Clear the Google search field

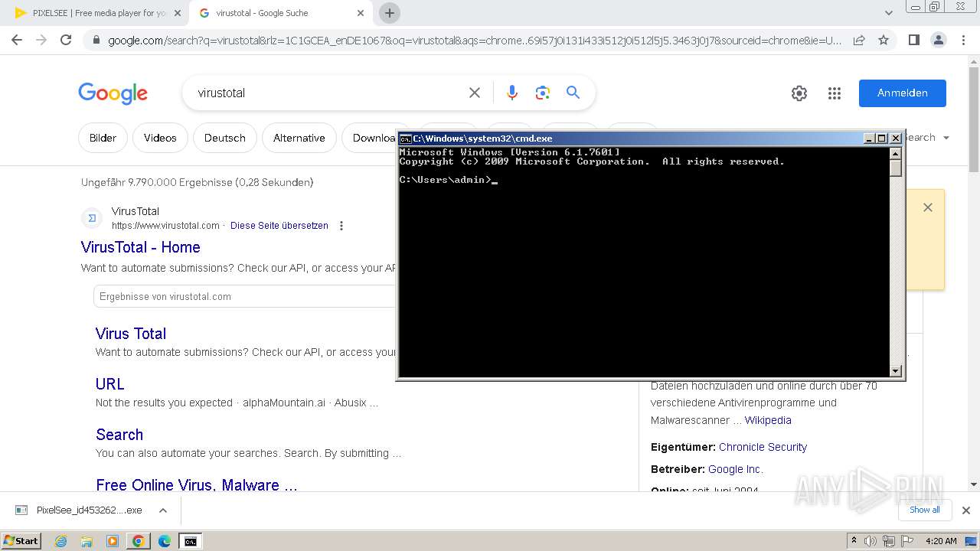(475, 93)
